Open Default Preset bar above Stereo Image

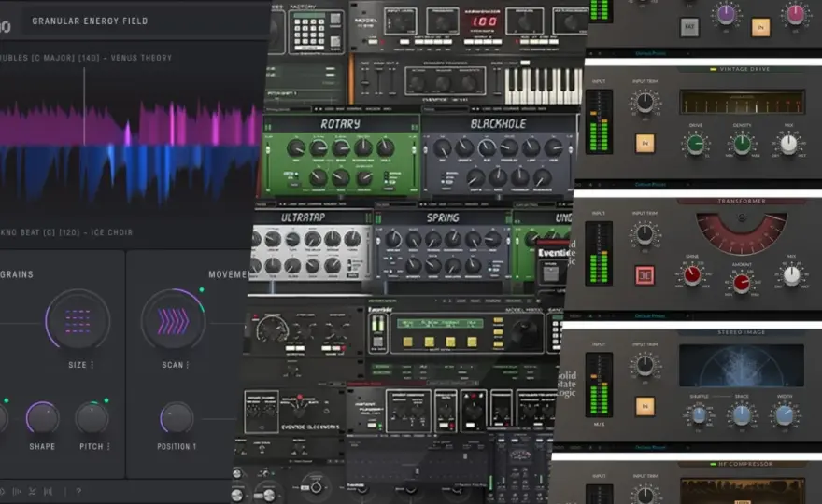pyautogui.click(x=650, y=315)
